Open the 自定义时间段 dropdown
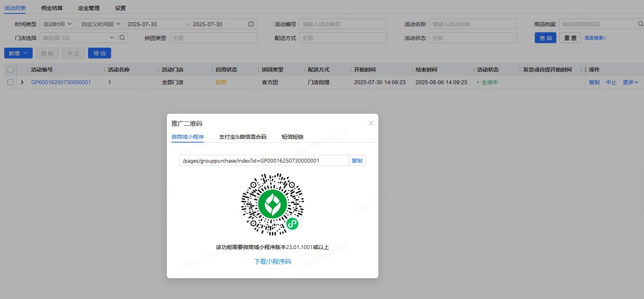 point(101,24)
